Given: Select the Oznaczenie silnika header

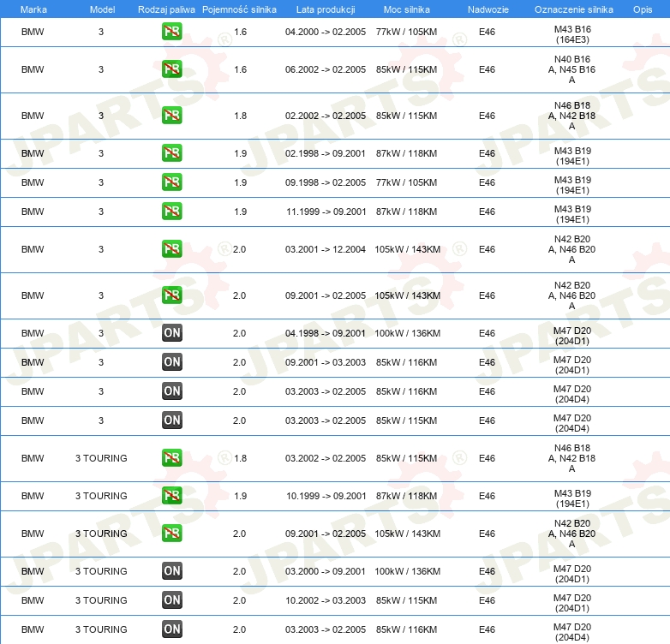Looking at the screenshot, I should click(x=574, y=9).
